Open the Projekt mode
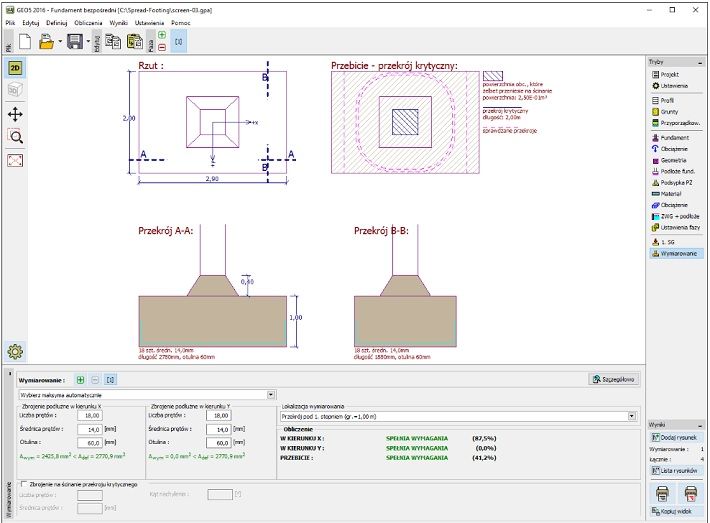The width and height of the screenshot is (710, 523). (x=676, y=74)
